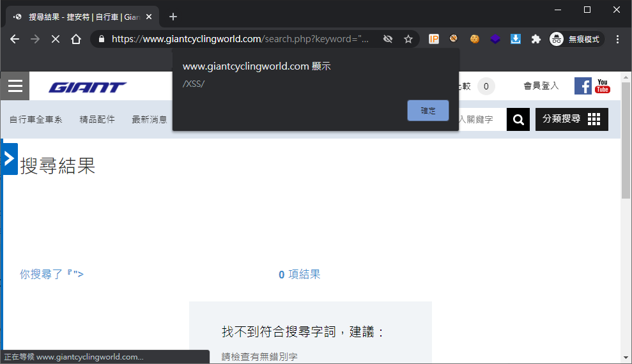
Task: Open the blue download extension icon
Action: [516, 39]
